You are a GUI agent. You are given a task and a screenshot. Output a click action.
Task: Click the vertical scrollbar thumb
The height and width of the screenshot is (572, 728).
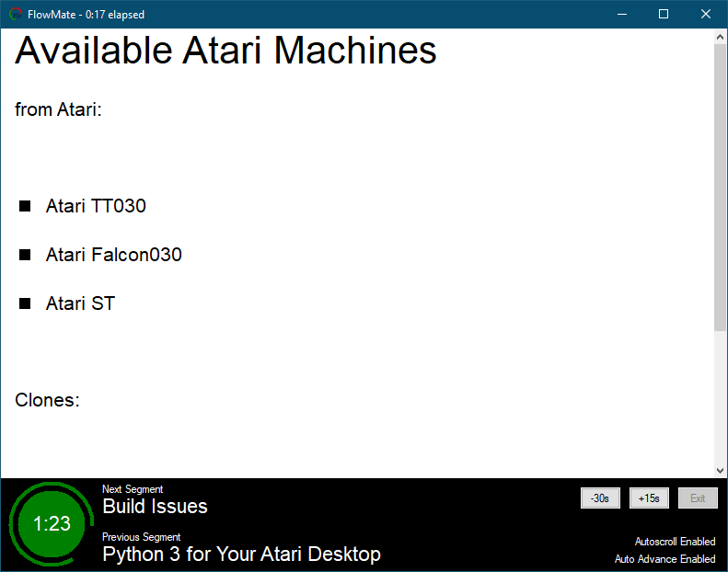click(x=720, y=184)
